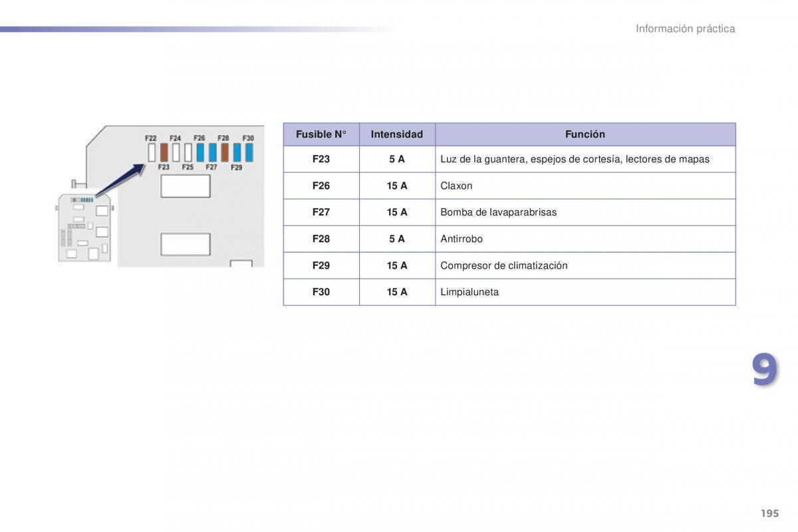
Task: Click the F28 label in the fuse diagram
Action: pyautogui.click(x=223, y=138)
